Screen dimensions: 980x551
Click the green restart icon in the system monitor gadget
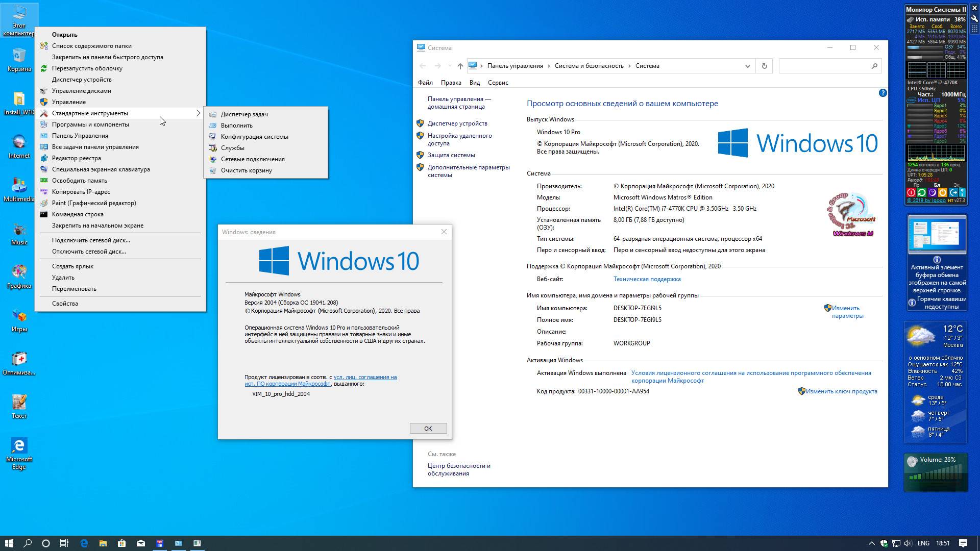click(922, 192)
